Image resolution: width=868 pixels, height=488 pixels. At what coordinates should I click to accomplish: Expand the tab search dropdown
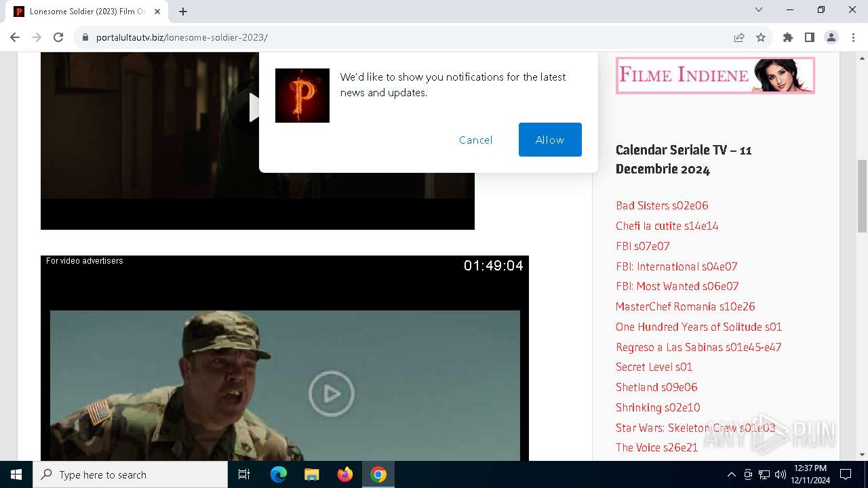(759, 9)
